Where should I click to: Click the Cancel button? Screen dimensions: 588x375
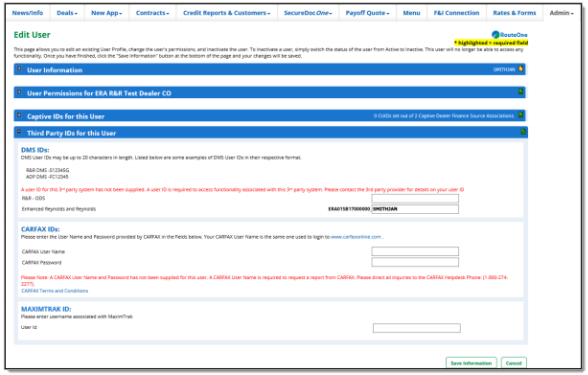(514, 363)
